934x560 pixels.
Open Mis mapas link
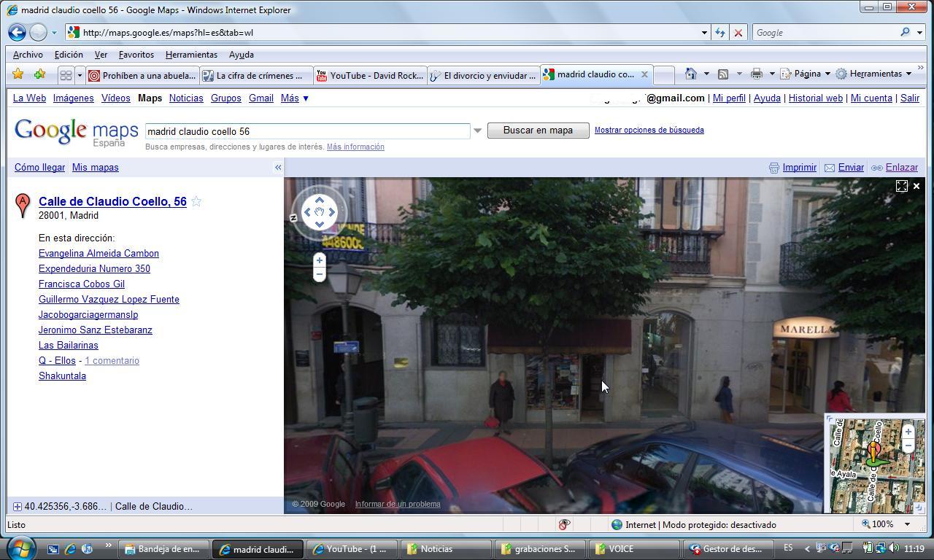coord(95,168)
